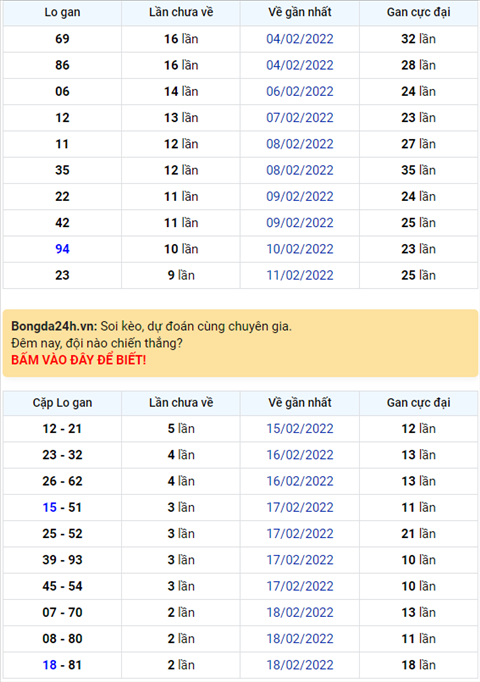This screenshot has height=682, width=480.
Task: Select the blue number 15 in the pair table
Action: pos(50,508)
